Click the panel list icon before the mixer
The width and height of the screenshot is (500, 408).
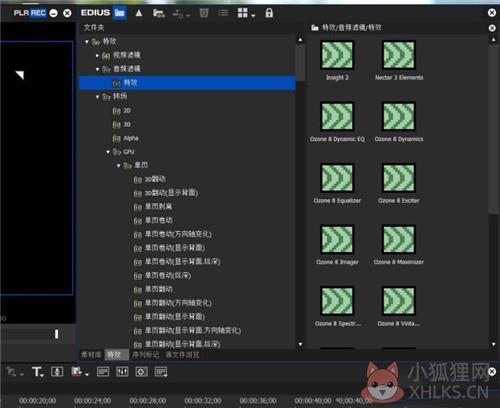[x=103, y=371]
